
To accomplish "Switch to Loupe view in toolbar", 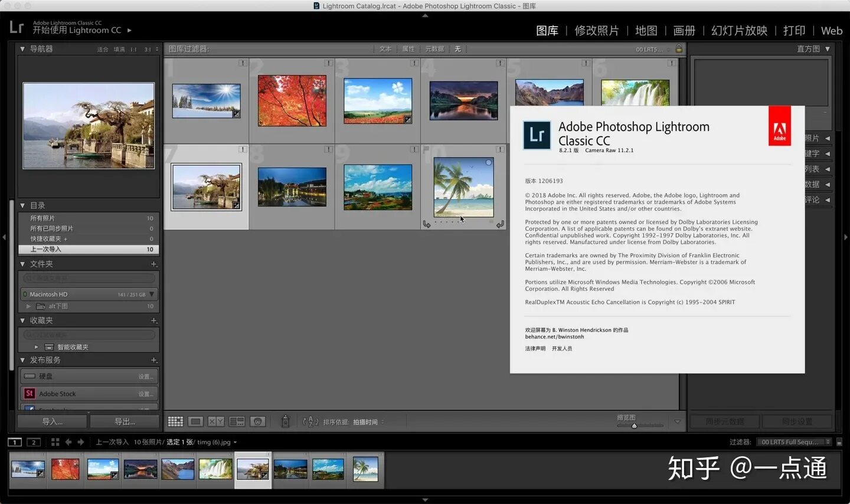I will click(195, 421).
